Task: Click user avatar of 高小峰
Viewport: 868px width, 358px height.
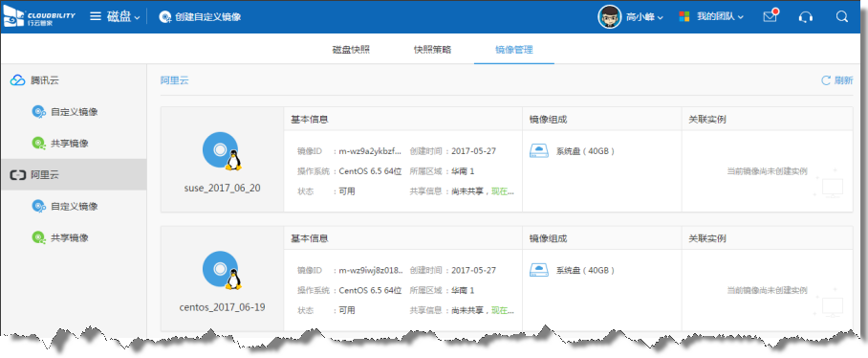Action: pyautogui.click(x=610, y=16)
